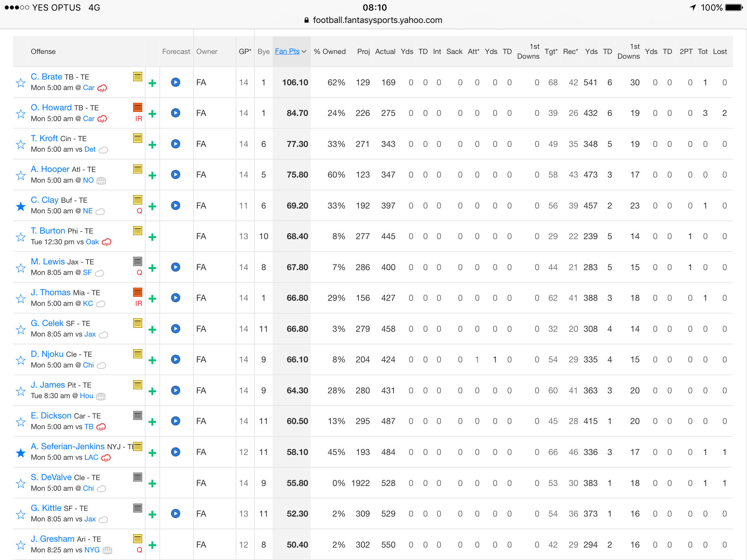This screenshot has width=747, height=560.
Task: Sort by Lost fumbles column header
Action: pos(720,51)
